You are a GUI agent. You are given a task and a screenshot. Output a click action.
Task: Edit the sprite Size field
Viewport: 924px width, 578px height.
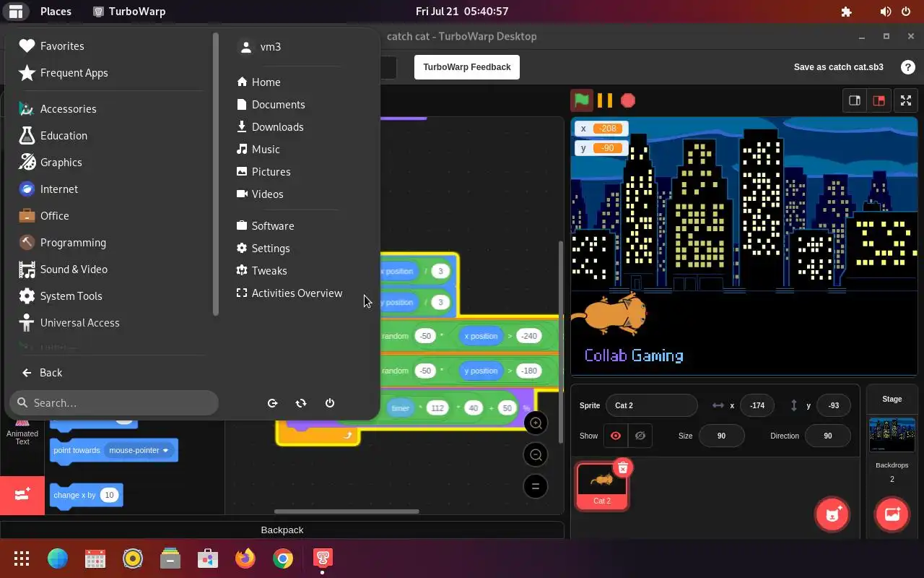point(721,436)
